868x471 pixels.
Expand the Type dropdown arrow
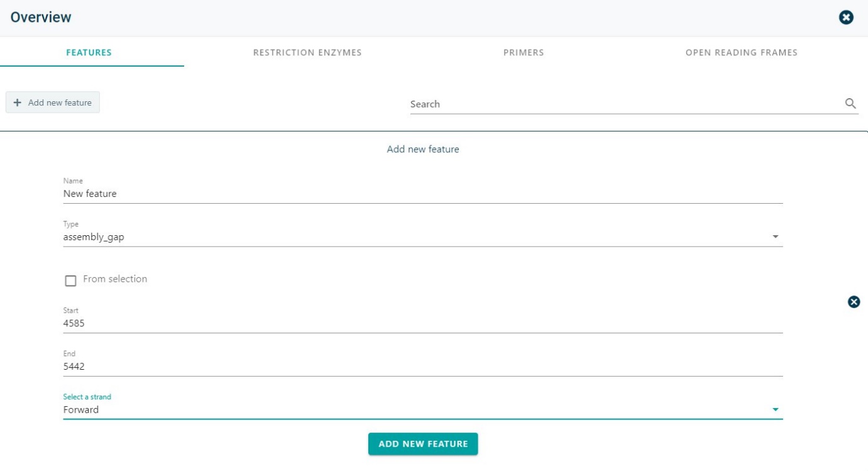tap(775, 237)
